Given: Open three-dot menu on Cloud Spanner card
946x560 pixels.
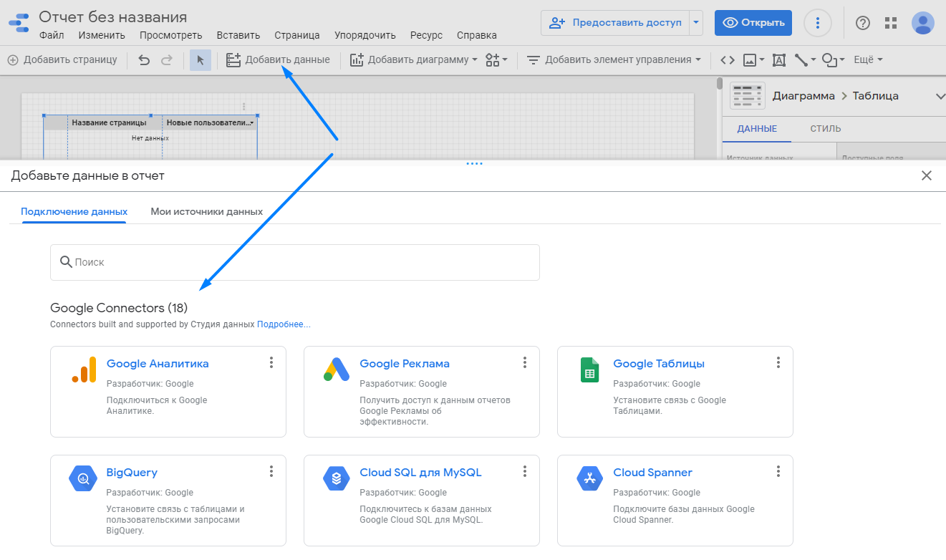Looking at the screenshot, I should click(778, 471).
